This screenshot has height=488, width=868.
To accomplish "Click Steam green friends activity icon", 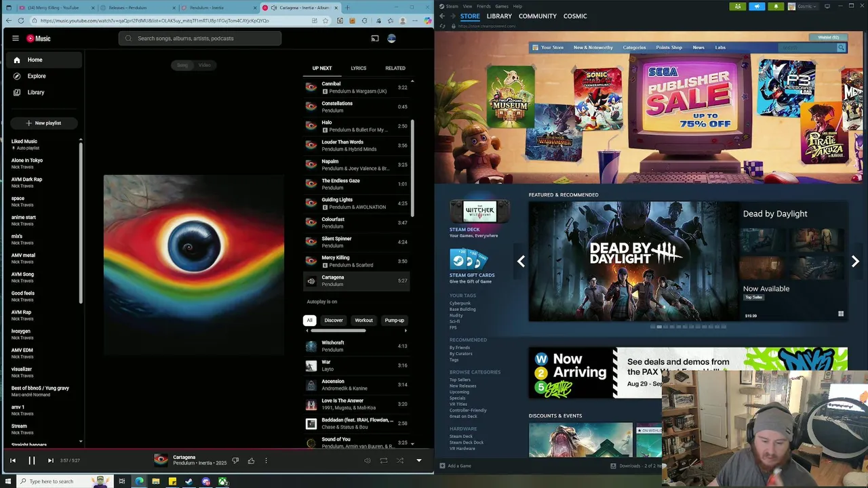I will click(x=738, y=6).
